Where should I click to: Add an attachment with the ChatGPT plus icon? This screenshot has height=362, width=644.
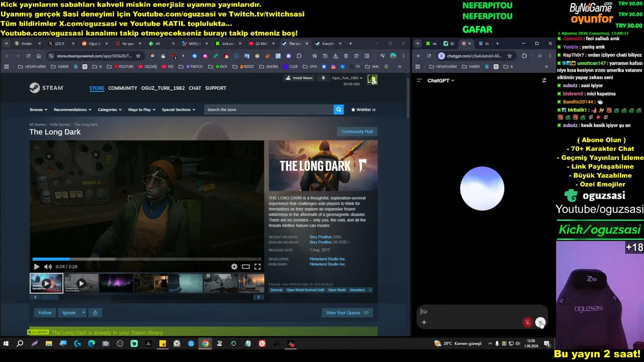click(424, 322)
